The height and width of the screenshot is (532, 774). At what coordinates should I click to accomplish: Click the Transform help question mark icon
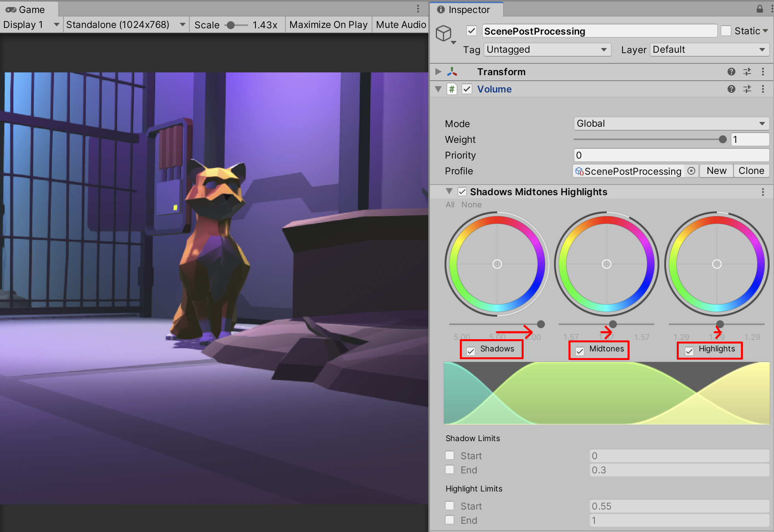731,72
